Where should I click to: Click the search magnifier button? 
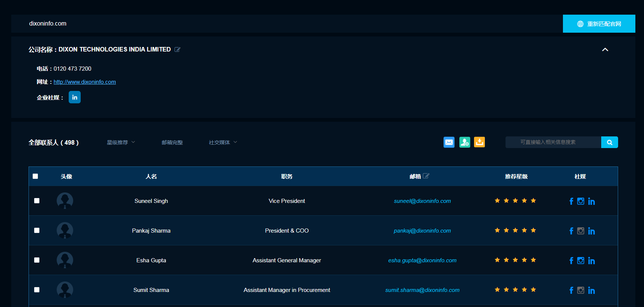[609, 142]
